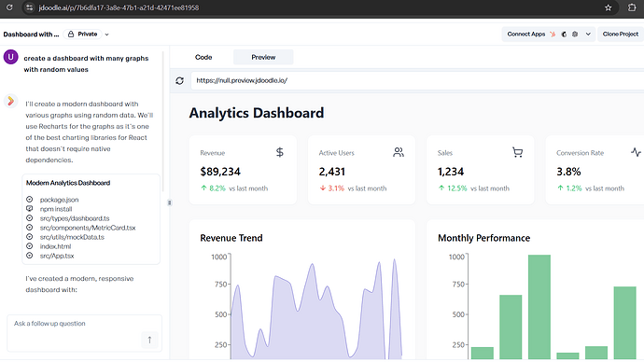The image size is (644, 362).
Task: Refresh the preview with the reload icon
Action: click(x=179, y=81)
